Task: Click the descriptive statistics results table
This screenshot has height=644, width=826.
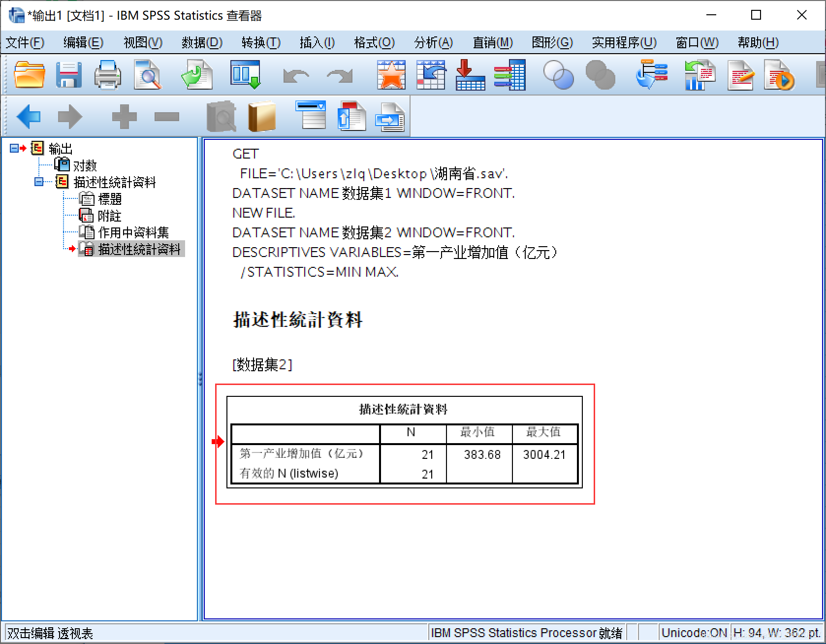Action: click(404, 443)
